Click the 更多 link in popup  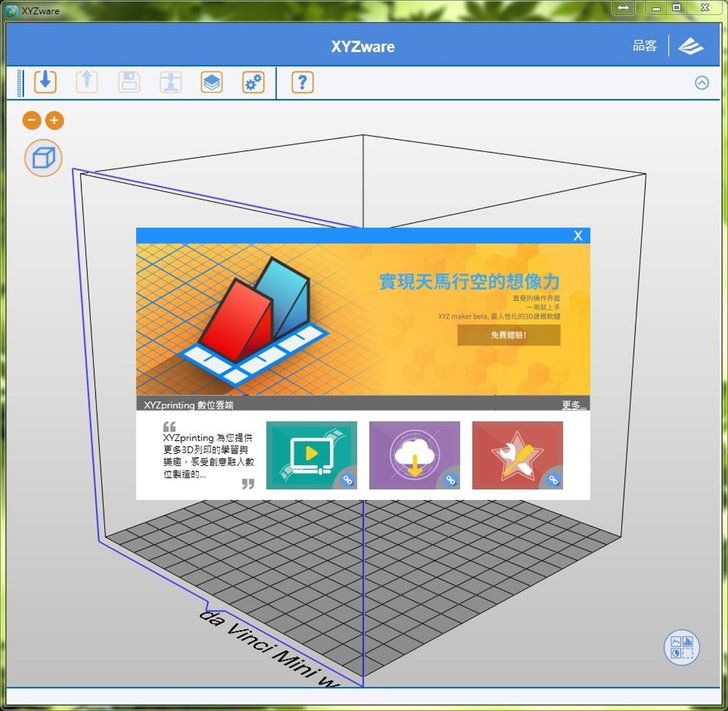(573, 405)
